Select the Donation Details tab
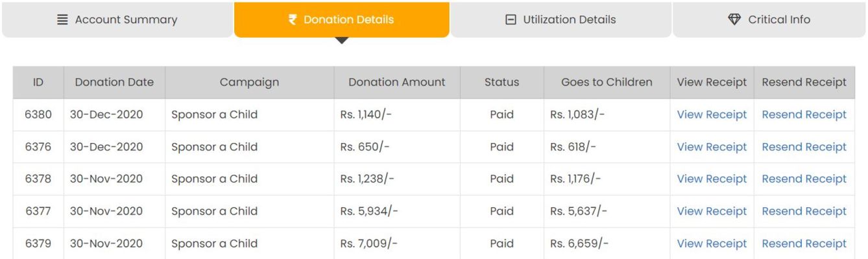This screenshot has height=259, width=868. [342, 19]
